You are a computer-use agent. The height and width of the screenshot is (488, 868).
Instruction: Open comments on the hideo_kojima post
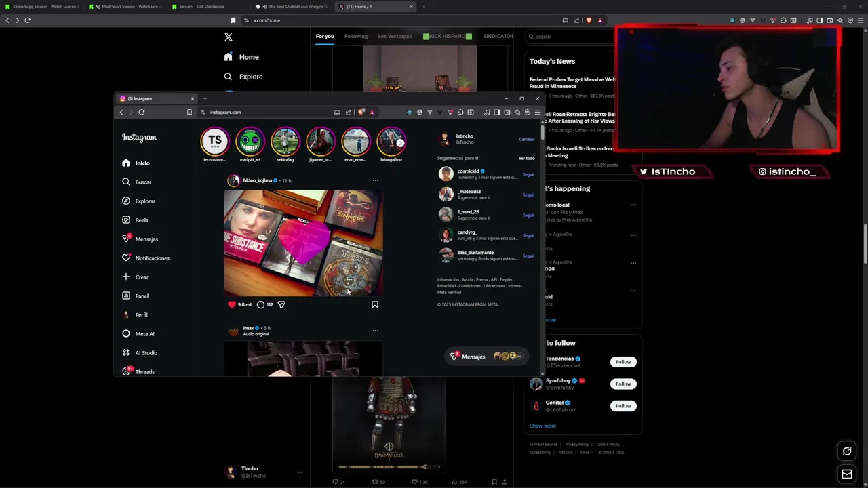click(260, 305)
